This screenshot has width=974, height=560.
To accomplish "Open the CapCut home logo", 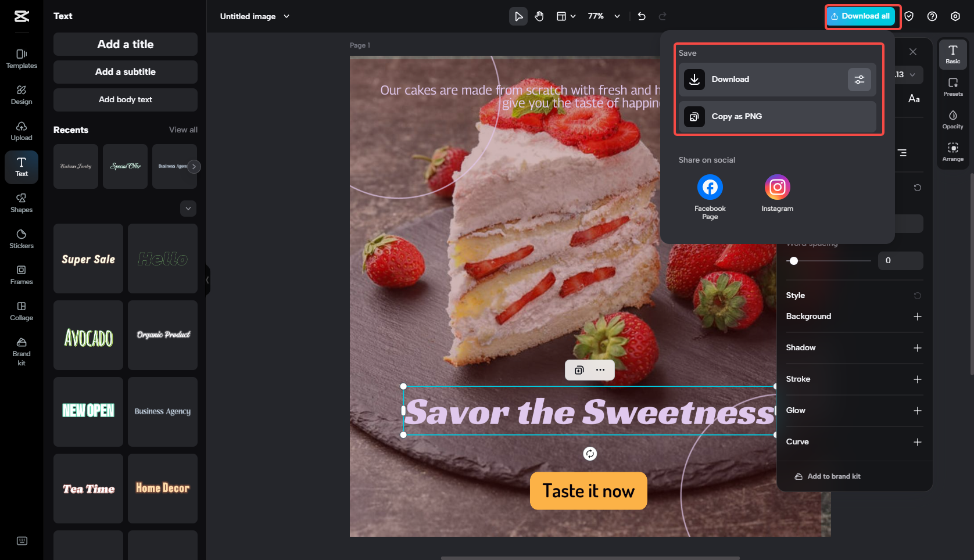I will [x=22, y=16].
